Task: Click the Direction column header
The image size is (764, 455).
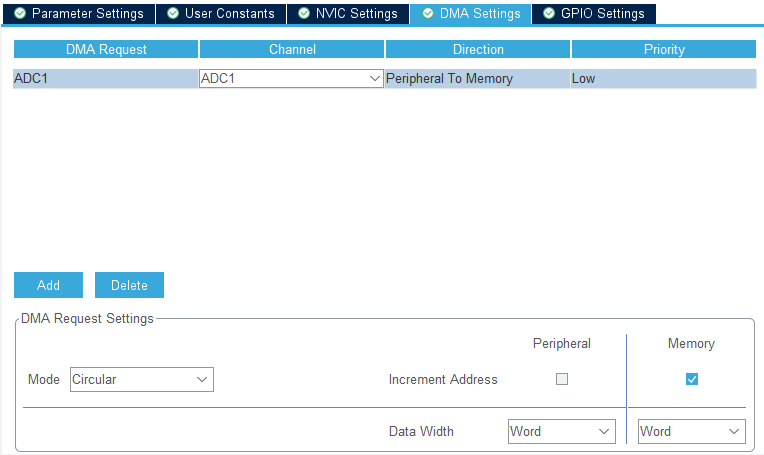Action: coord(478,49)
